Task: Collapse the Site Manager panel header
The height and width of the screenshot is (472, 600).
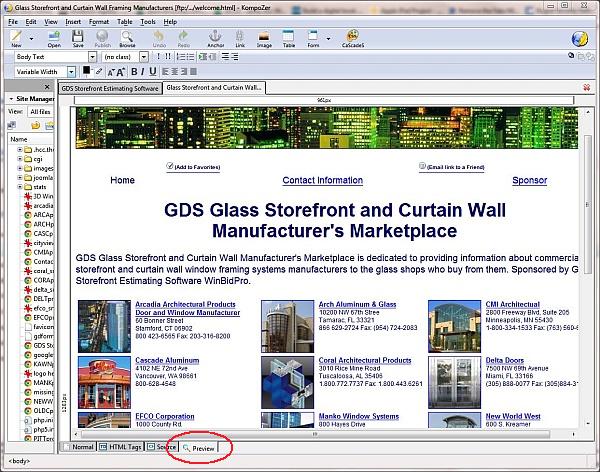Action: [11, 99]
